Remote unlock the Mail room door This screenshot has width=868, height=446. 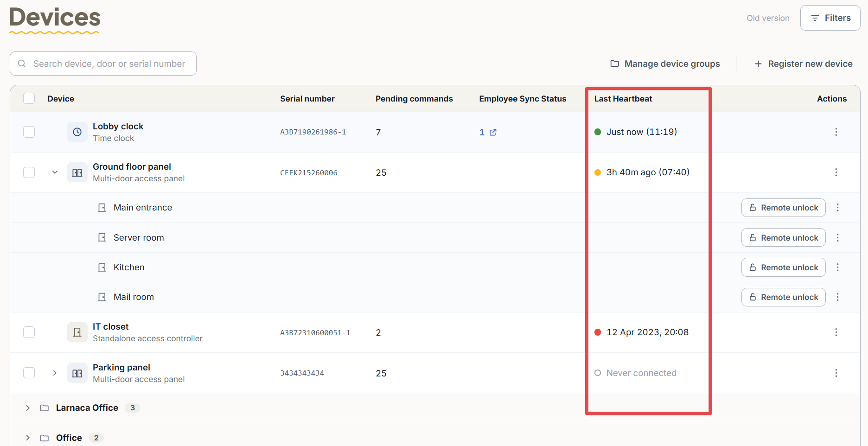point(784,297)
